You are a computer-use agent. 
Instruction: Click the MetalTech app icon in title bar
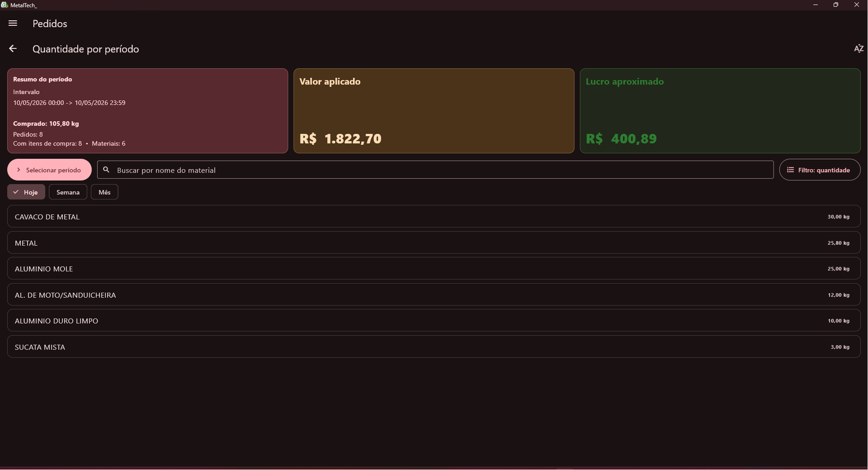tap(5, 5)
